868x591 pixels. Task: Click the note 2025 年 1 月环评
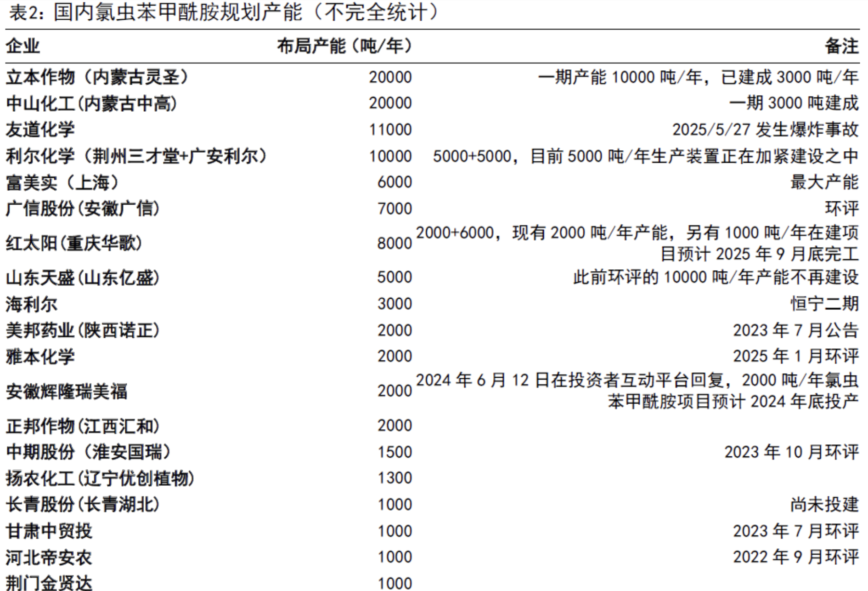(x=795, y=356)
